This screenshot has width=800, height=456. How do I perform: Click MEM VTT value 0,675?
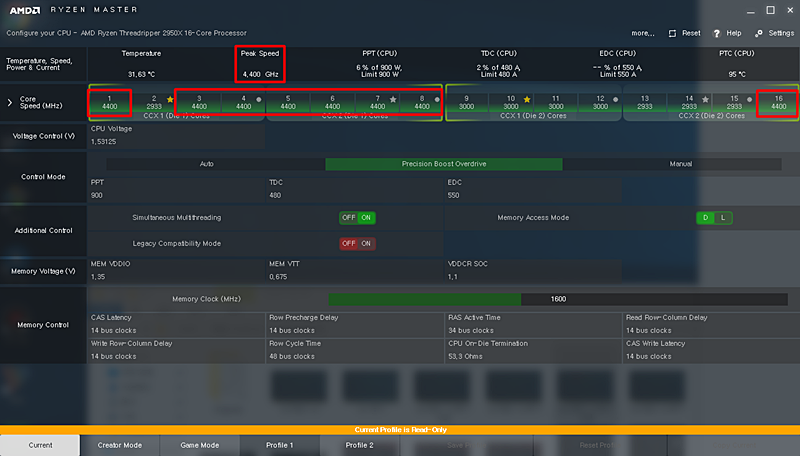(x=278, y=277)
